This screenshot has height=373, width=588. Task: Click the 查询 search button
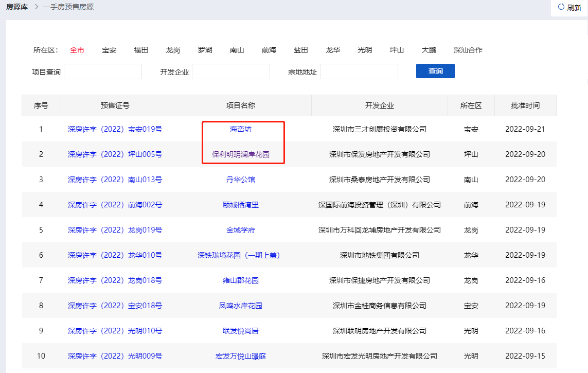(x=435, y=71)
